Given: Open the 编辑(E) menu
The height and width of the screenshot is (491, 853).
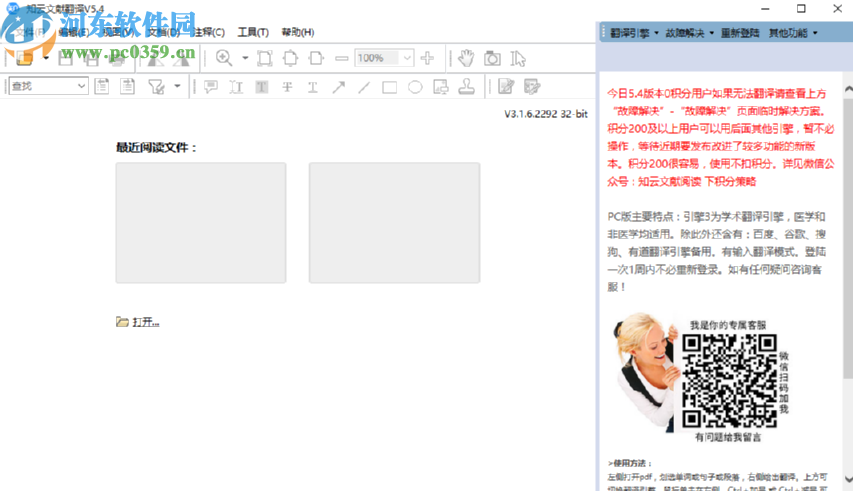Looking at the screenshot, I should coord(74,32).
